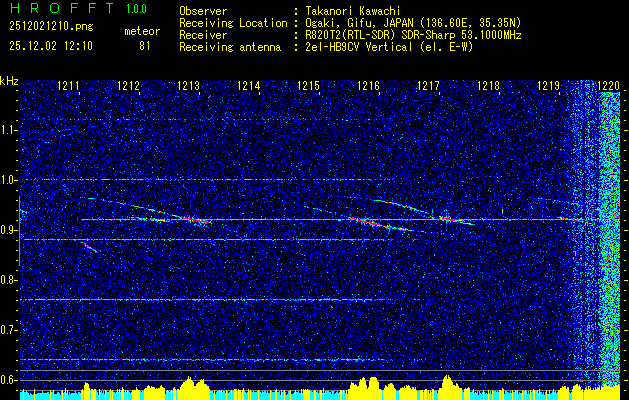The width and height of the screenshot is (629, 400).
Task: Click the 0.9 kHz axis label
Action: coord(7,230)
